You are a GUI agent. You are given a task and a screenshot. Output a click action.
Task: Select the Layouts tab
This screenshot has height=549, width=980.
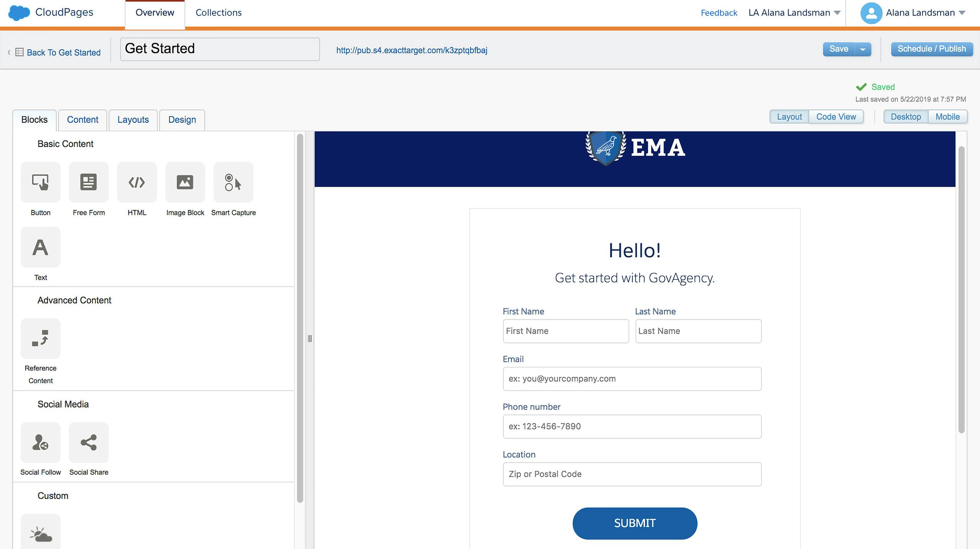coord(133,120)
